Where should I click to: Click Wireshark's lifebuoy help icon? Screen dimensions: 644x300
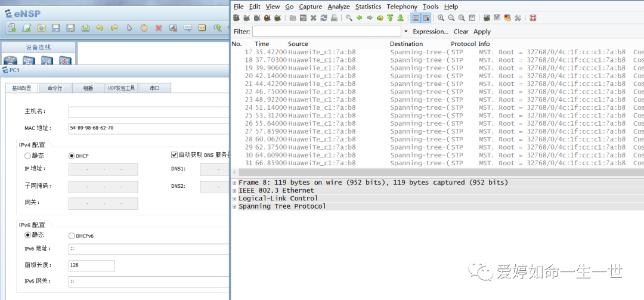(x=532, y=18)
